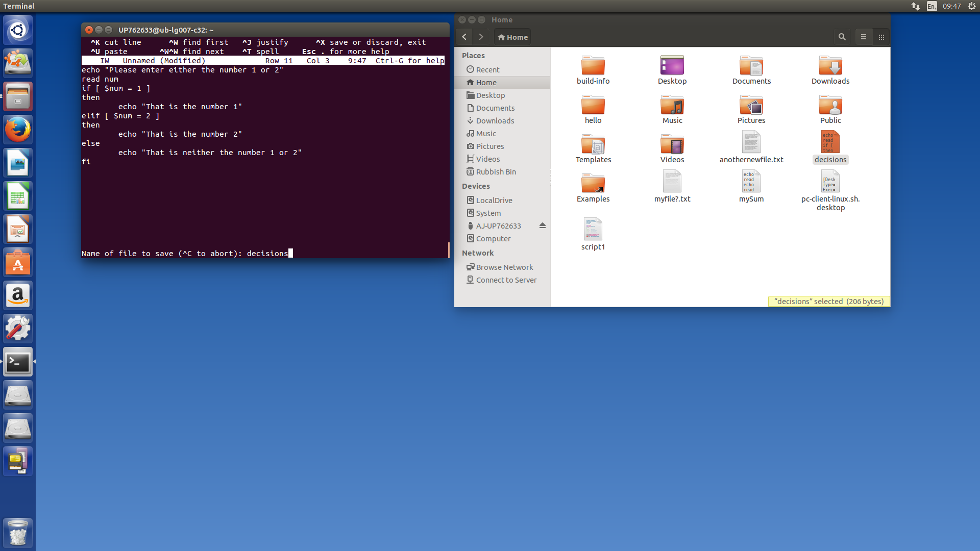Select the hello folder
The image size is (980, 551).
point(593,109)
